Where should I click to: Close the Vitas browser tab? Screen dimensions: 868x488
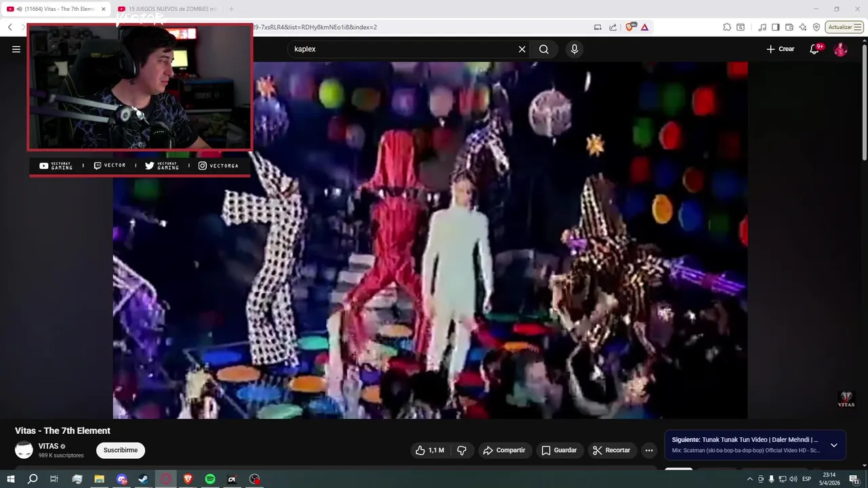point(104,9)
